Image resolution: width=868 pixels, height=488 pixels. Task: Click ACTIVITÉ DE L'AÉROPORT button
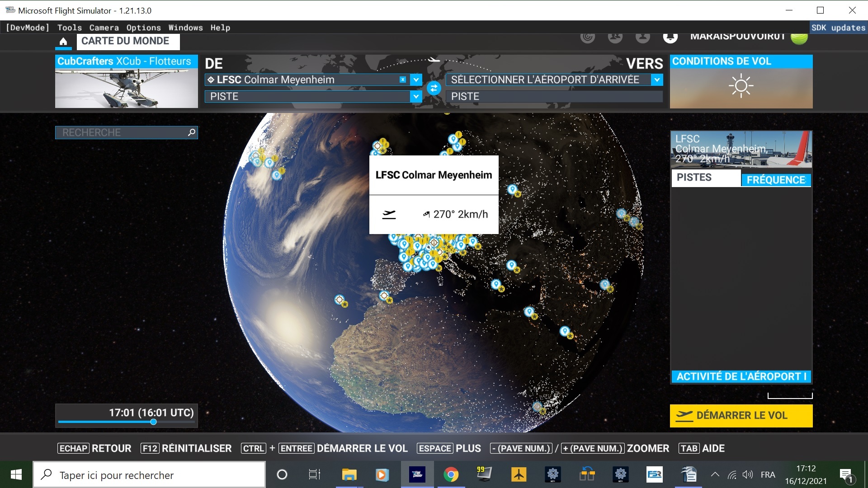click(741, 376)
